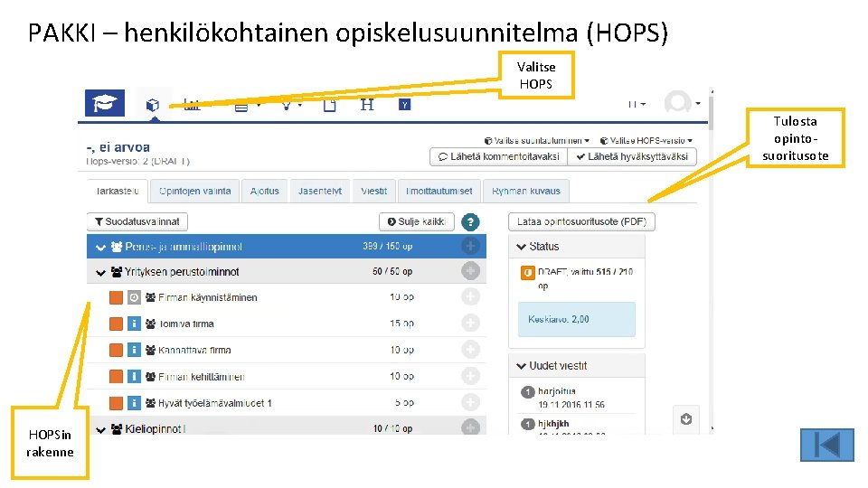The height and width of the screenshot is (488, 868).
Task: Click the round question mark help icon
Action: (x=470, y=222)
